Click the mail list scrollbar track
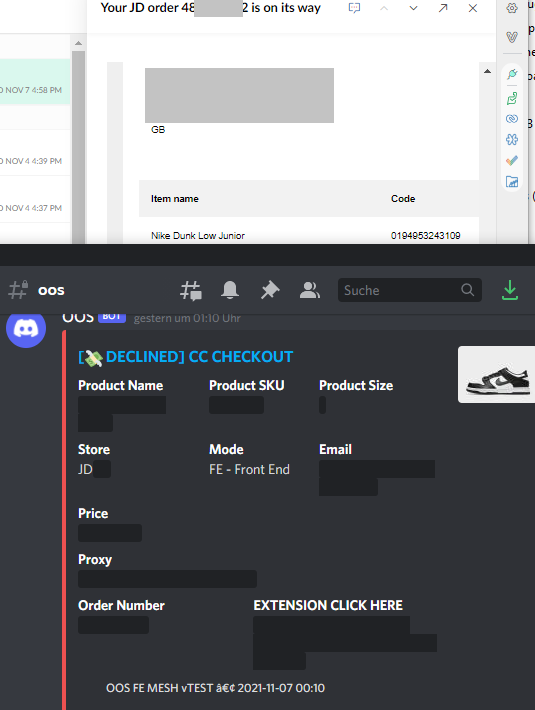 coord(78,147)
